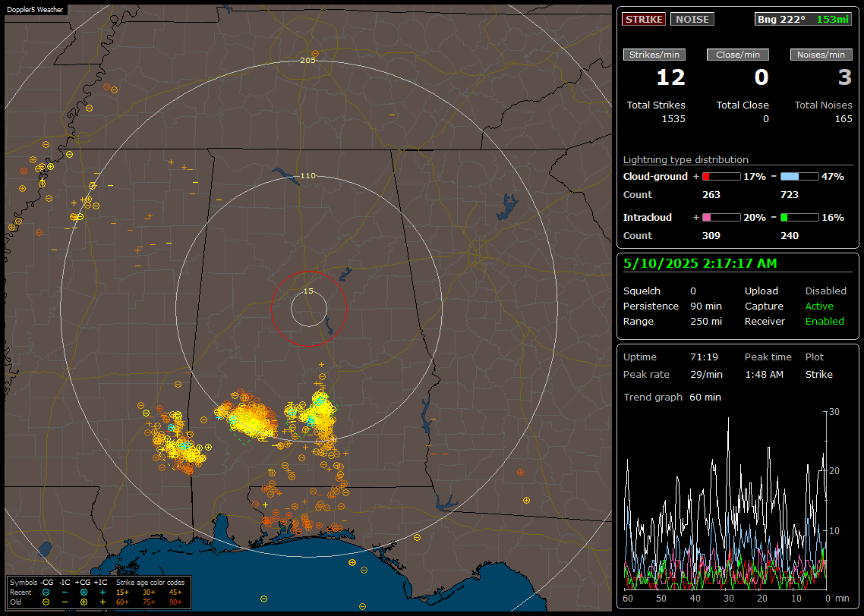Click the Old -CG symbol in legend
This screenshot has height=616, width=864.
tap(46, 602)
